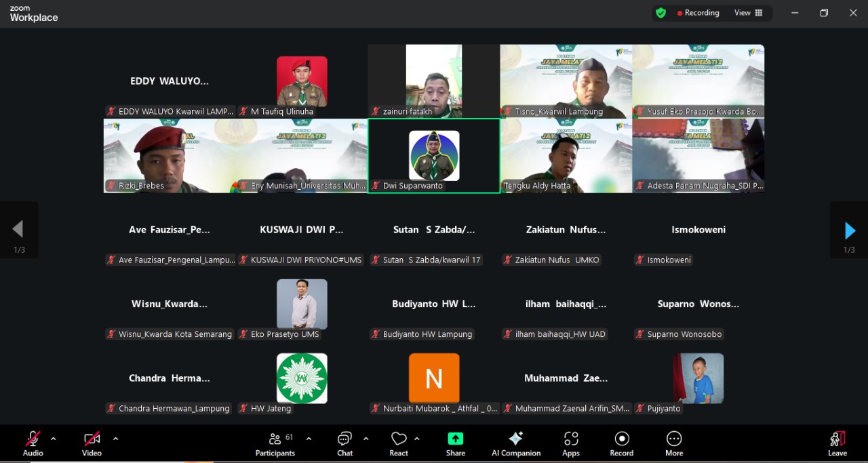Viewport: 868px width, 463px height.
Task: Expand the Chat options chevron
Action: 366,439
